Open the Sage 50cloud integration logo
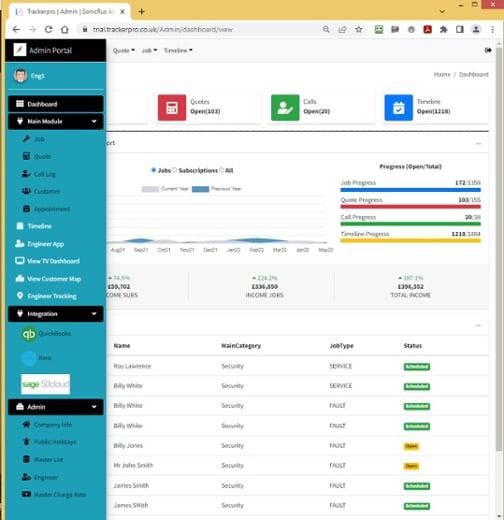Image resolution: width=504 pixels, height=520 pixels. [45, 384]
